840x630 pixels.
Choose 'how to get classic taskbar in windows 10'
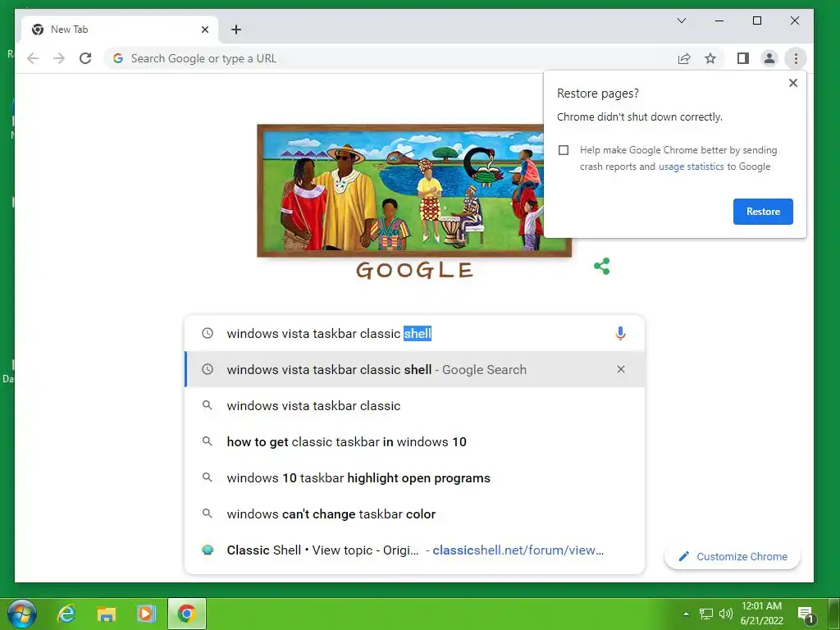pos(414,441)
